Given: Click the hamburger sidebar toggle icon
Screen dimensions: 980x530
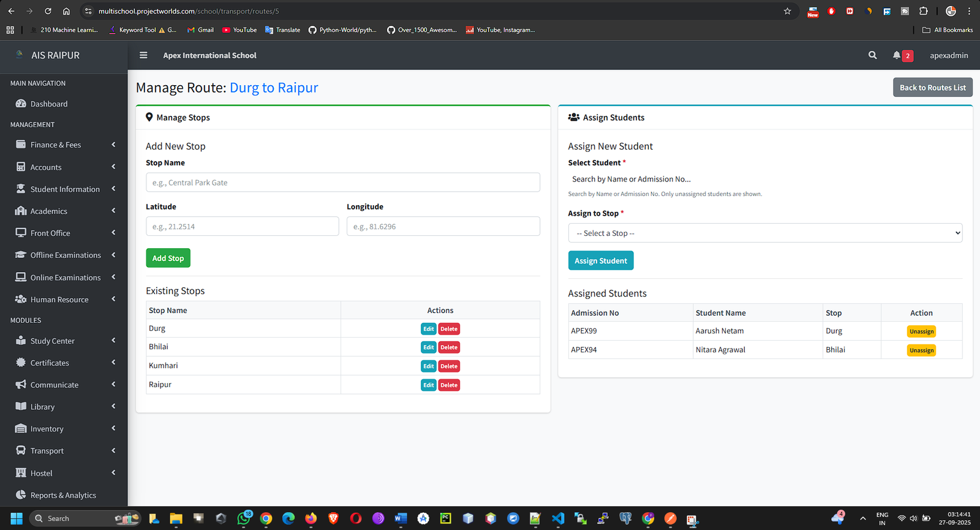Looking at the screenshot, I should point(143,55).
